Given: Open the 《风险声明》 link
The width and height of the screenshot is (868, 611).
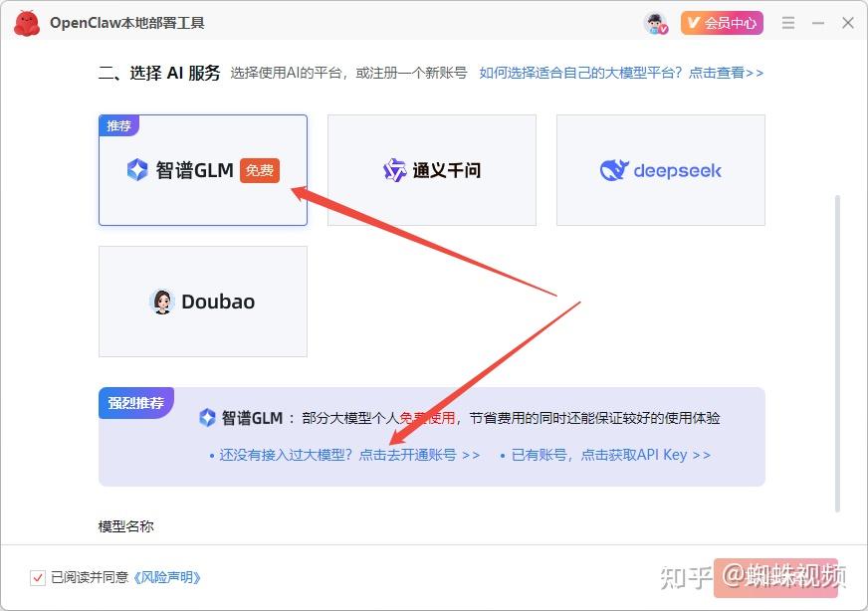Looking at the screenshot, I should 166,578.
